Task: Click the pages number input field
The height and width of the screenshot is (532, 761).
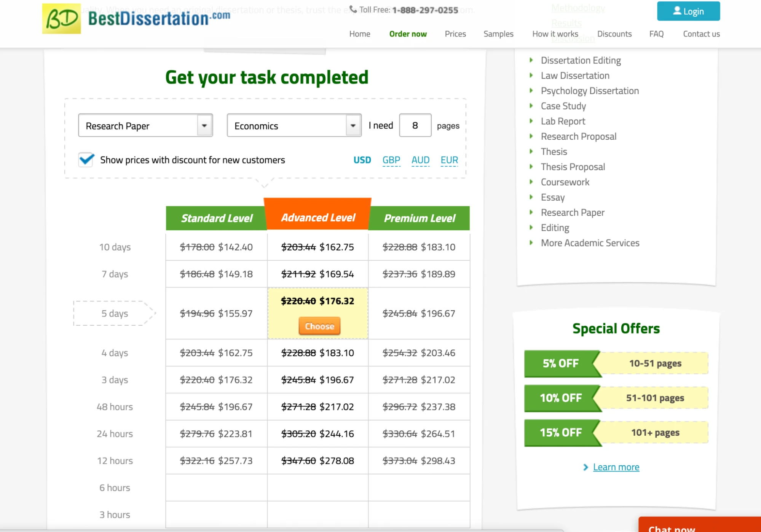Action: click(x=415, y=125)
